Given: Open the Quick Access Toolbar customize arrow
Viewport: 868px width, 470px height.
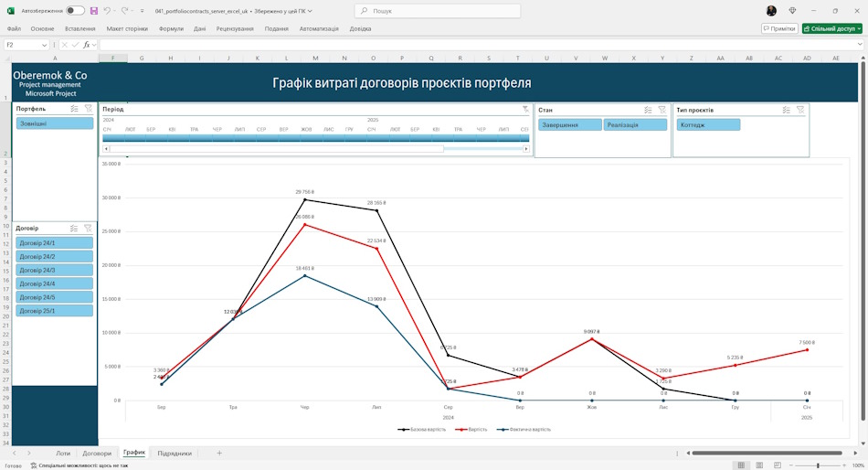Looking at the screenshot, I should [143, 11].
